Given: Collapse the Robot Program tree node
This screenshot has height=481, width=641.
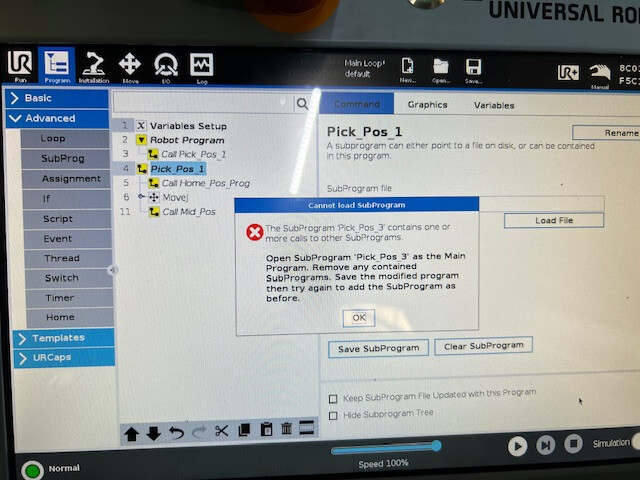Looking at the screenshot, I should click(x=141, y=140).
